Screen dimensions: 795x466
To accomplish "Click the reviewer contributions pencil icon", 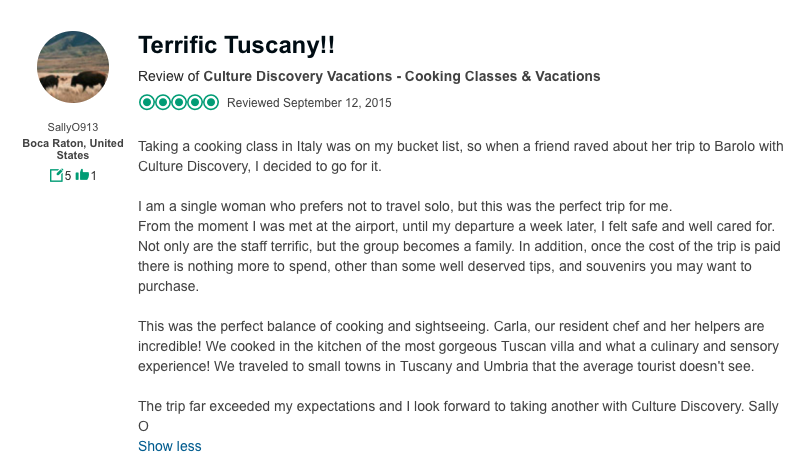I will (56, 176).
